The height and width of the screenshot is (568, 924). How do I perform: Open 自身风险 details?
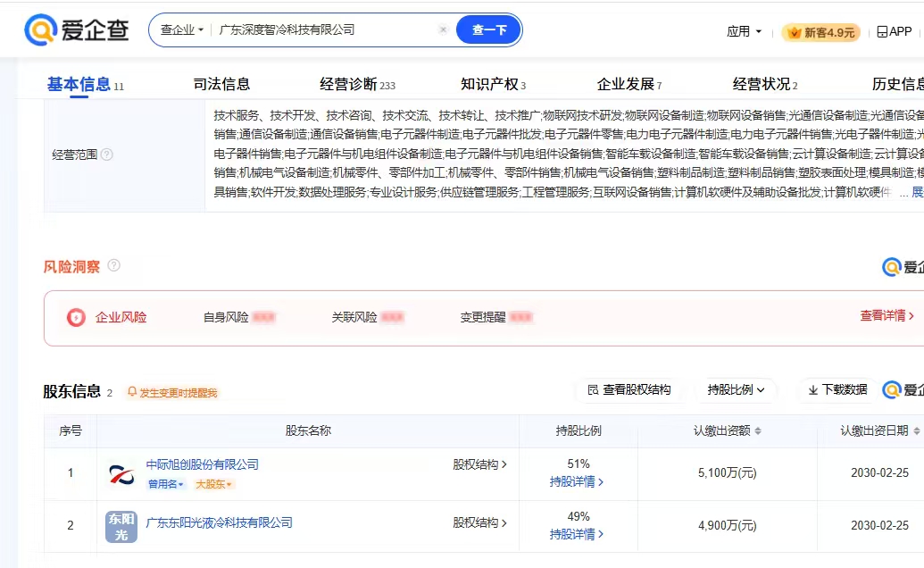[239, 317]
